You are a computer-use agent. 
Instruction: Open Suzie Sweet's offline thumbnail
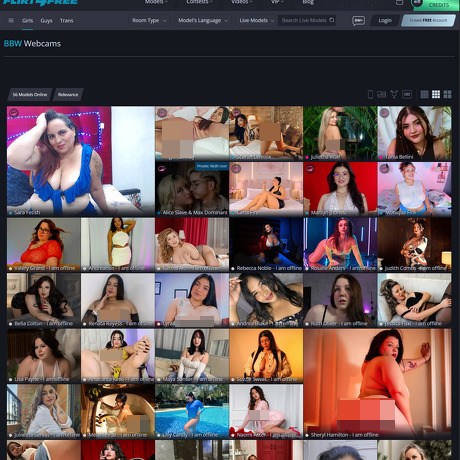pos(266,356)
